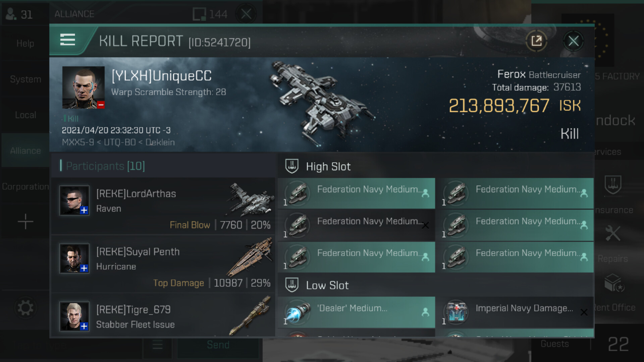Select the 'Dealer' Medium low slot module
The width and height of the screenshot is (644, 362).
(356, 312)
